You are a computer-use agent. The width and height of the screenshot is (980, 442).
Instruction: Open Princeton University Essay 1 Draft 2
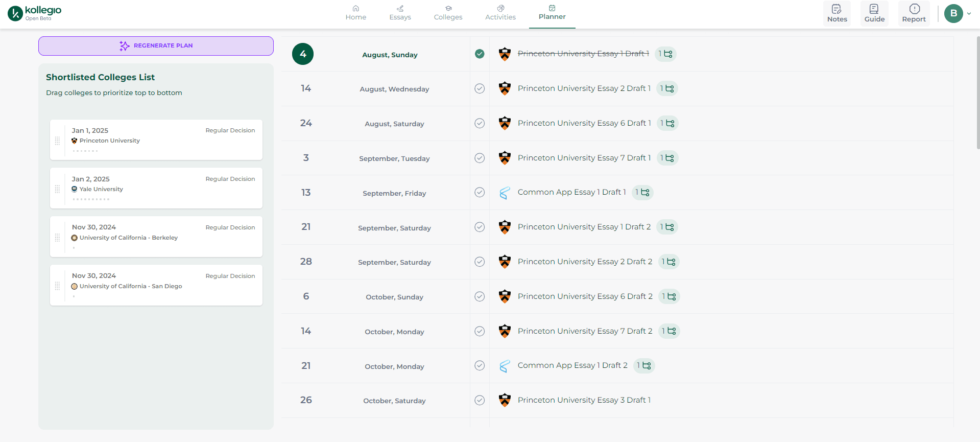tap(584, 227)
